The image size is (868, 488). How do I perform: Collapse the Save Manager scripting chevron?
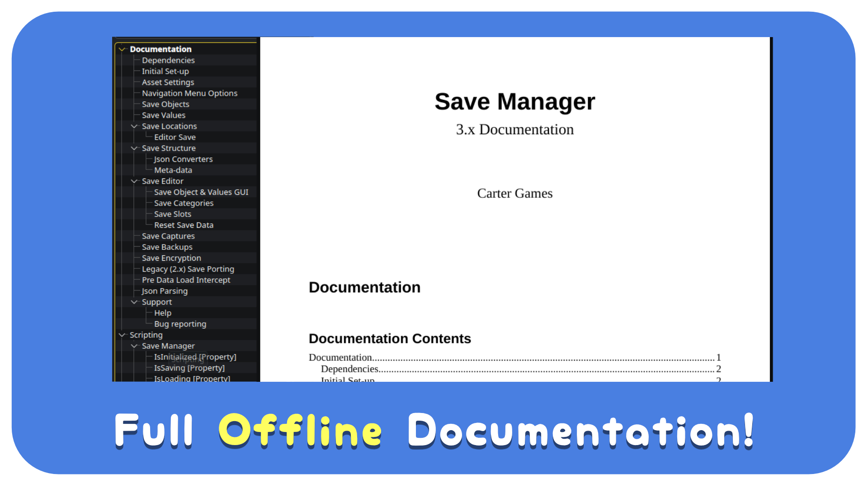tap(134, 346)
